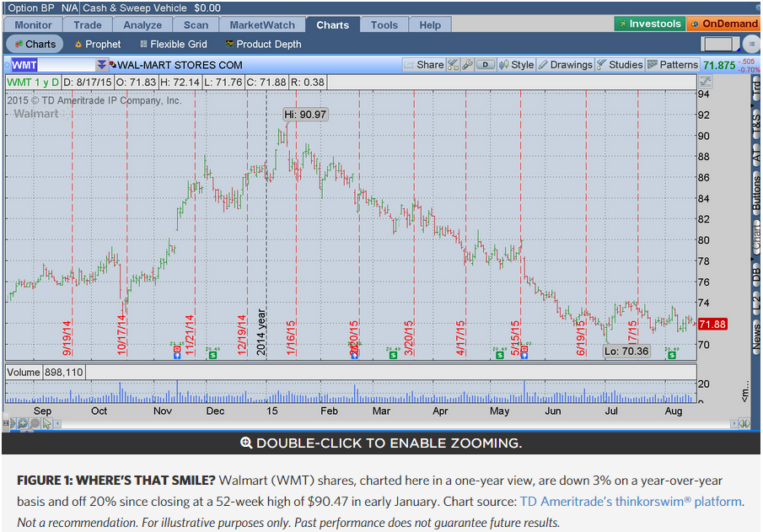Click the horizontal chart scrollbar
The height and width of the screenshot is (532, 763).
pyautogui.click(x=395, y=424)
